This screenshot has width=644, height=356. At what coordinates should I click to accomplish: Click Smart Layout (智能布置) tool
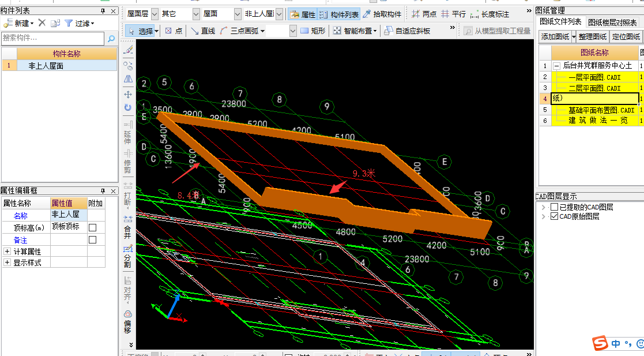[x=355, y=31]
